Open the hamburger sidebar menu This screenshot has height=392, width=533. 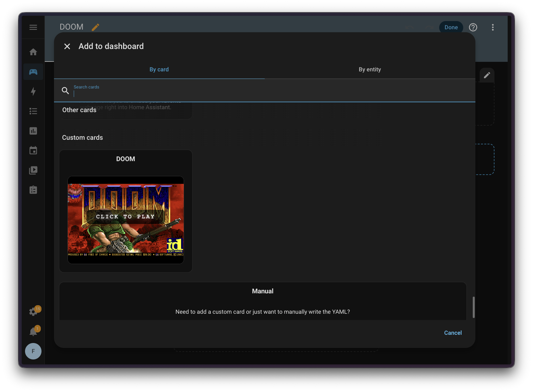(33, 27)
